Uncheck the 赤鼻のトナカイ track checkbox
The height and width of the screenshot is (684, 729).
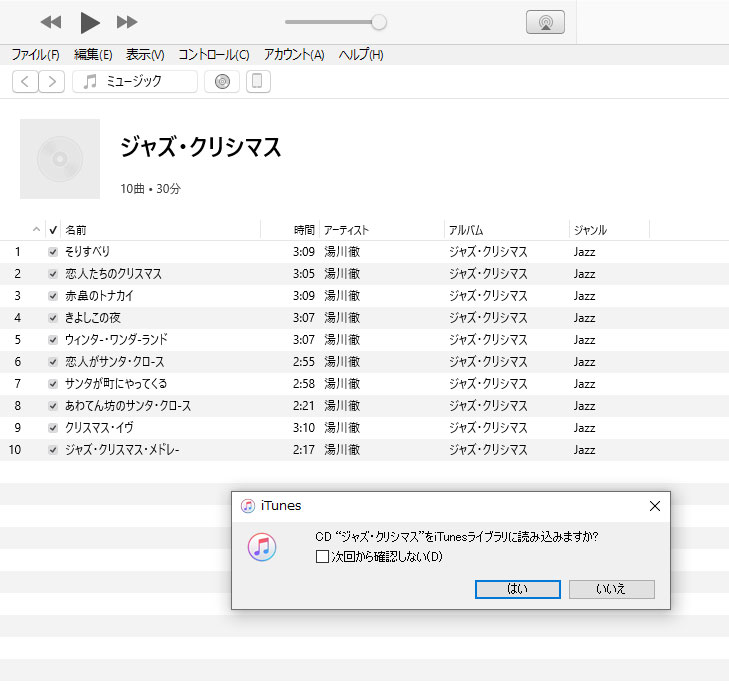coord(53,296)
